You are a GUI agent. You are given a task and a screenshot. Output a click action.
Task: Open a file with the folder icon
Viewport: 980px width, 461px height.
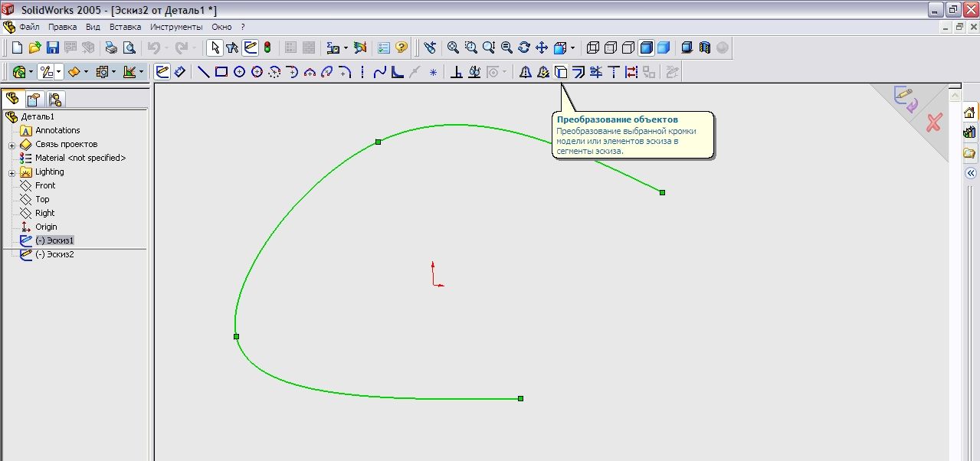[34, 47]
